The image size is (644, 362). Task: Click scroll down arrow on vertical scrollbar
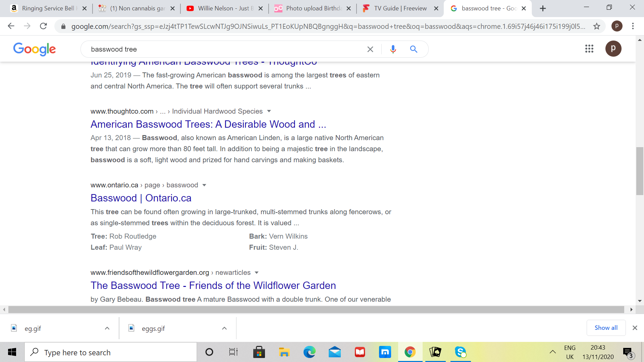tap(640, 301)
